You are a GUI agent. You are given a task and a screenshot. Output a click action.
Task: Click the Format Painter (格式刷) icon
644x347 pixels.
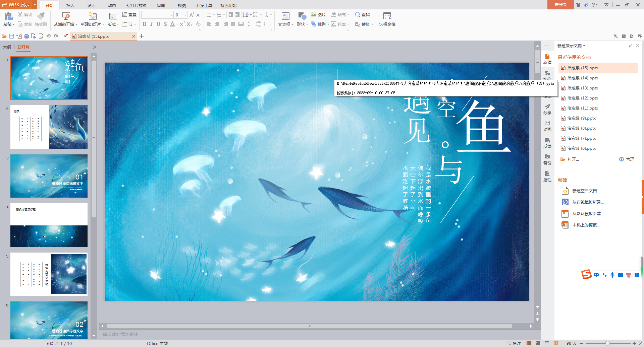41,16
